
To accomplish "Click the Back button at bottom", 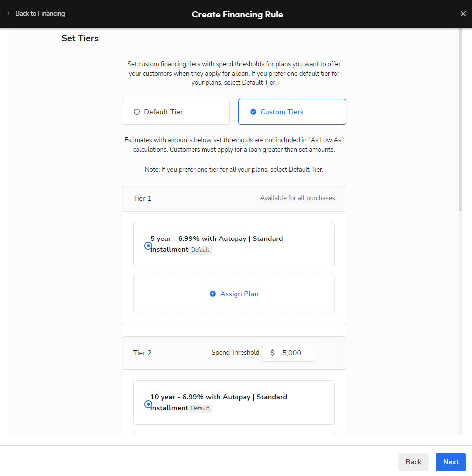I will tap(413, 462).
